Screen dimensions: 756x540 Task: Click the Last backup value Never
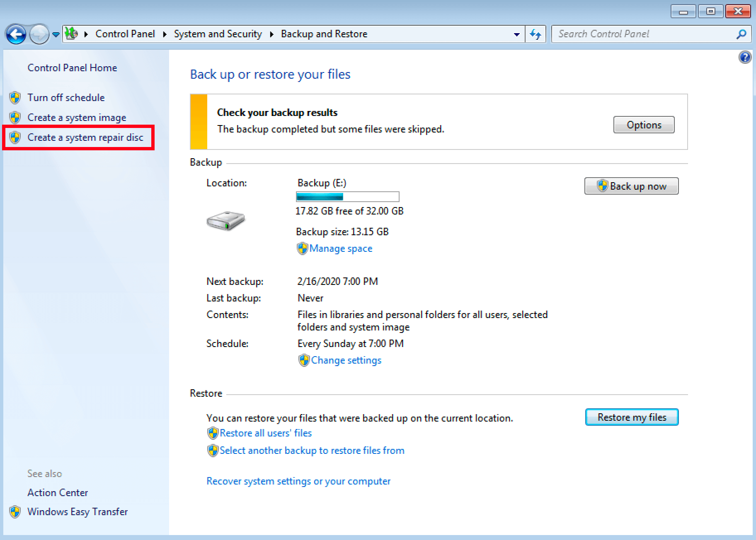click(310, 298)
